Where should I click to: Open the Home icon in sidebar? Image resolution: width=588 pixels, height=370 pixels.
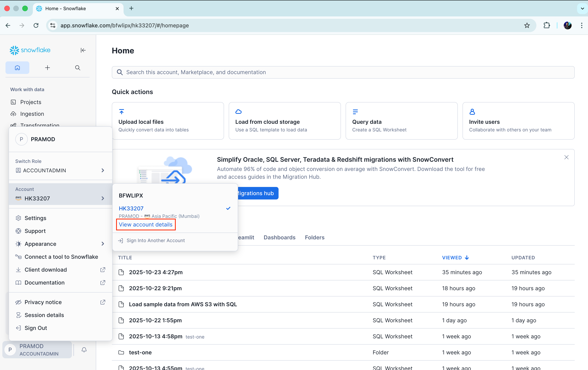[17, 68]
